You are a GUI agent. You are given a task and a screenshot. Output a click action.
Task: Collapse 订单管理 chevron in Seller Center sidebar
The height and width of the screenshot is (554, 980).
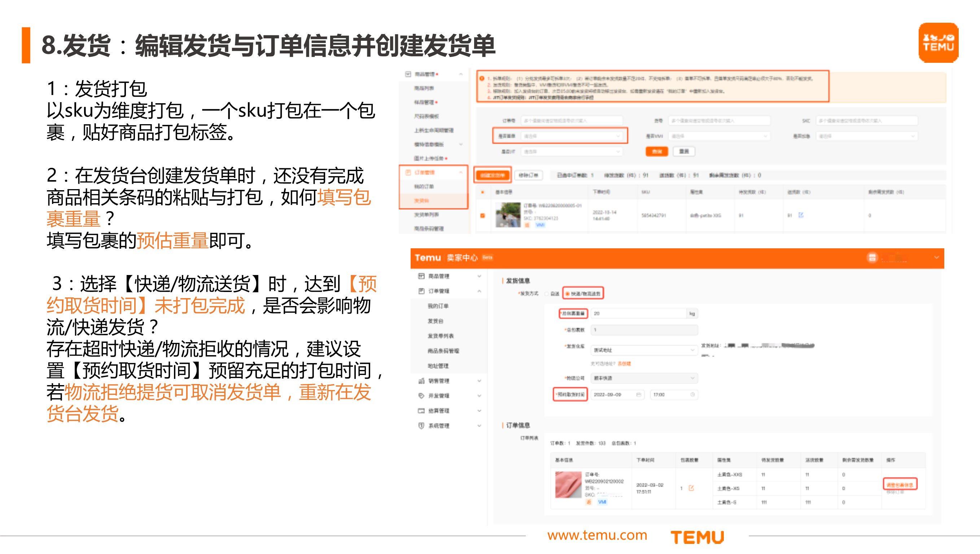(479, 291)
